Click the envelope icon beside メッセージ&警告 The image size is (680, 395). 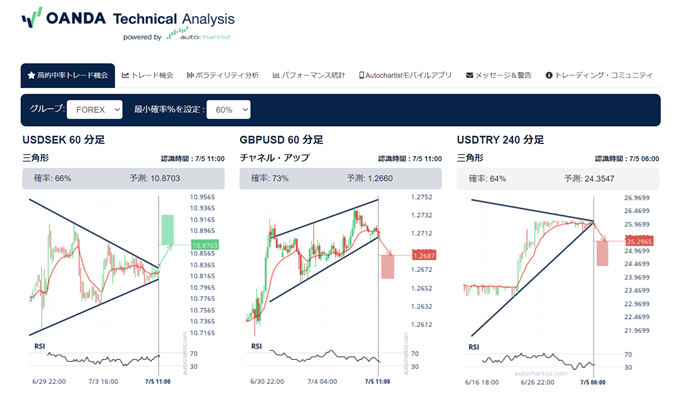[469, 75]
